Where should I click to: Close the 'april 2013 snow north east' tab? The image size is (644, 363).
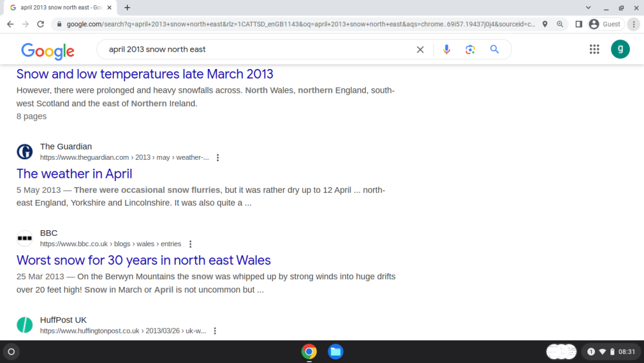coord(109,7)
